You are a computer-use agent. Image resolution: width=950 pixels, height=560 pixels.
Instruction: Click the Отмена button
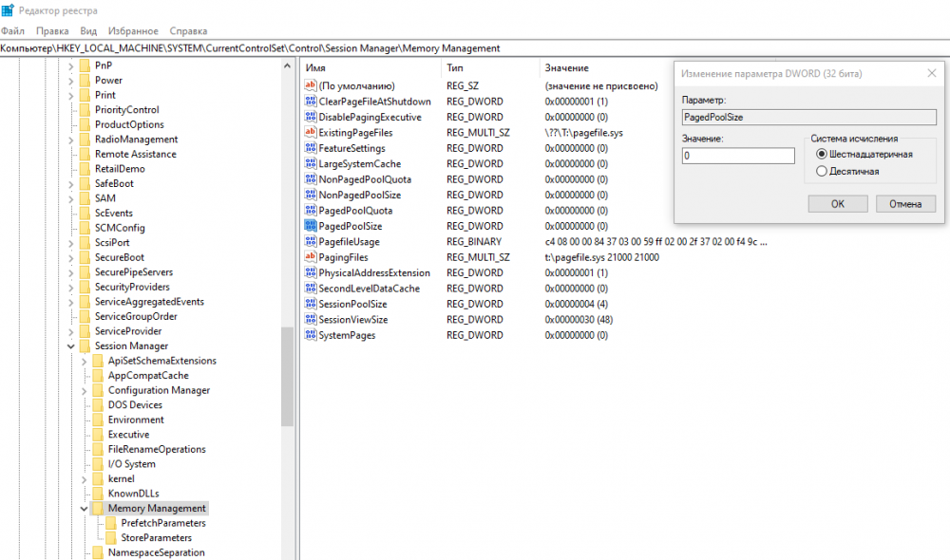point(905,204)
